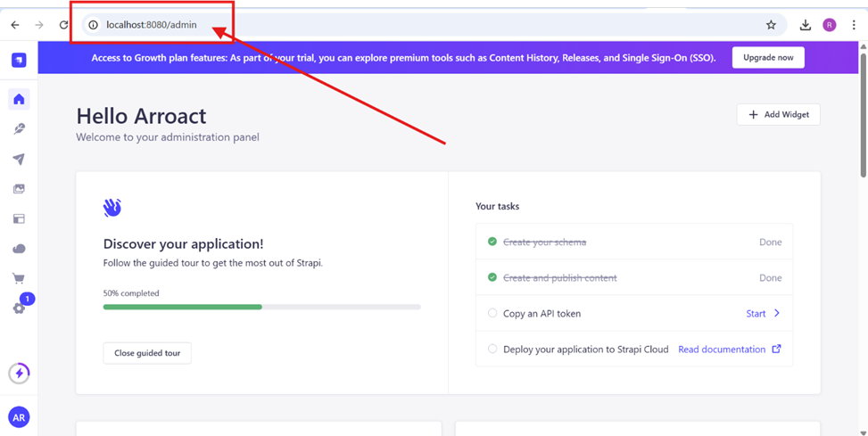Click the browser profile R avatar
Image resolution: width=868 pixels, height=436 pixels.
coord(830,25)
